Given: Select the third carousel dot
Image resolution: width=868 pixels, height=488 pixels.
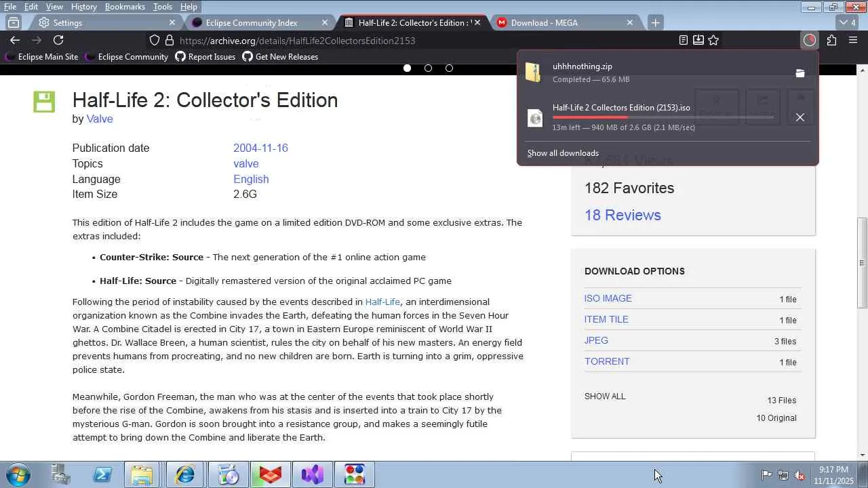Looking at the screenshot, I should coord(449,68).
